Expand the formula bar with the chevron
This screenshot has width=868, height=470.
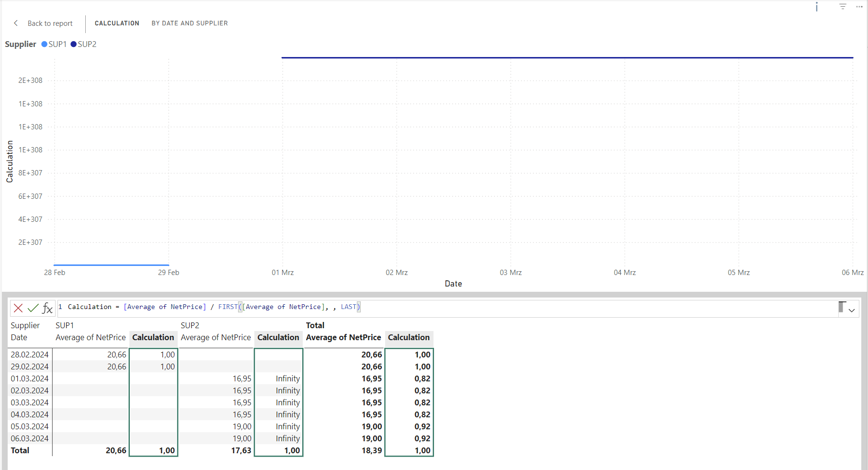(852, 310)
